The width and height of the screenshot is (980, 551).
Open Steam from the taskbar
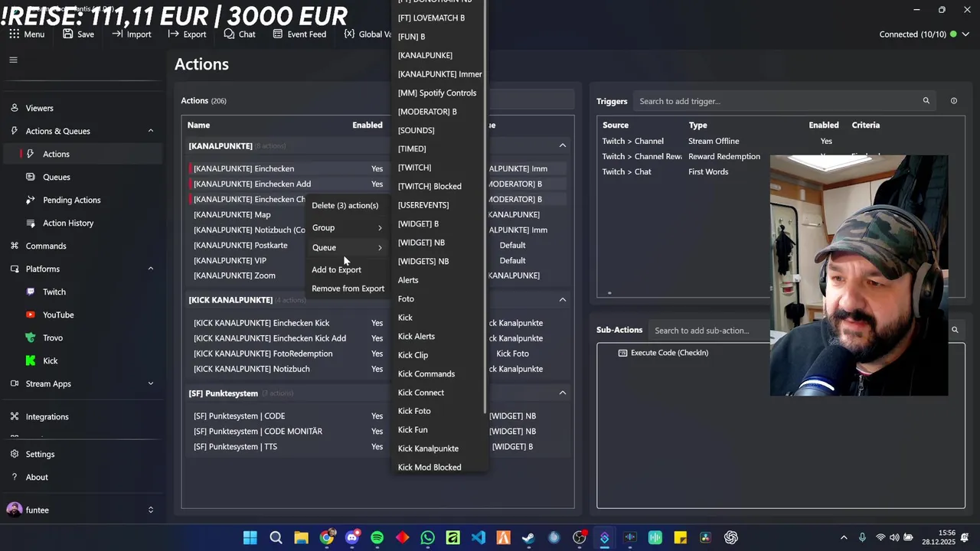pyautogui.click(x=528, y=538)
